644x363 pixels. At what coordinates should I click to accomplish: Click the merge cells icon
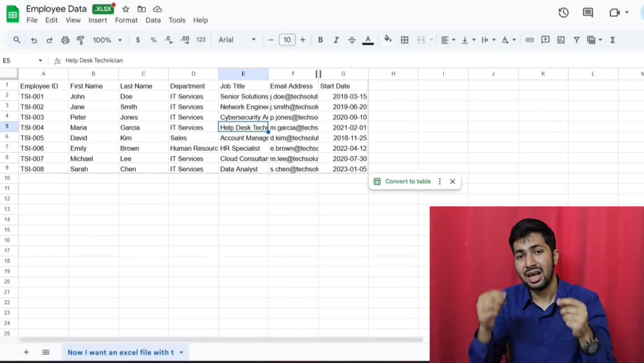point(421,40)
